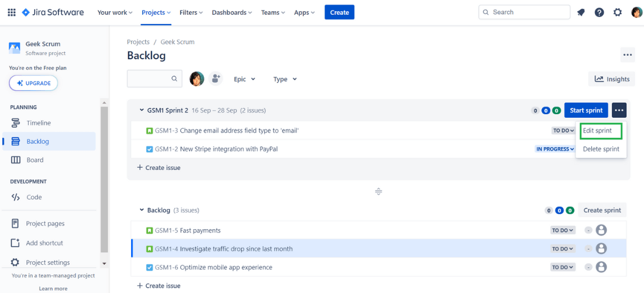Click the blue Create button
Screen dimensions: 644x293
340,12
